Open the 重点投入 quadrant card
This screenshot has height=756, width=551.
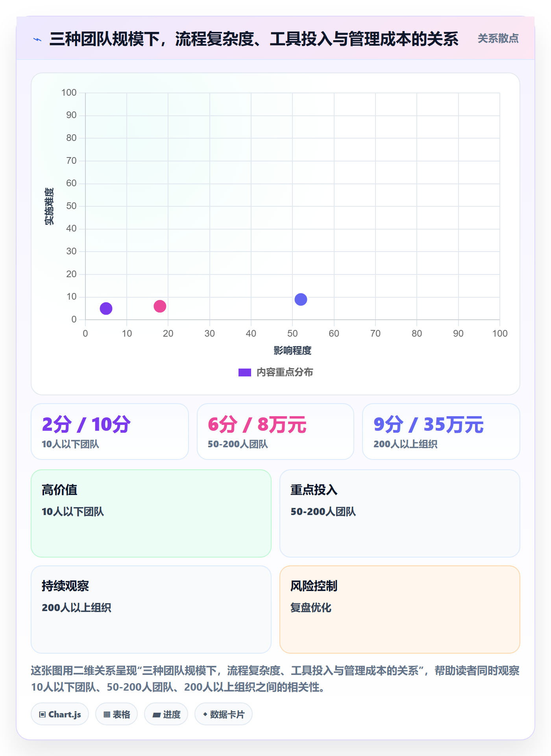pos(400,513)
